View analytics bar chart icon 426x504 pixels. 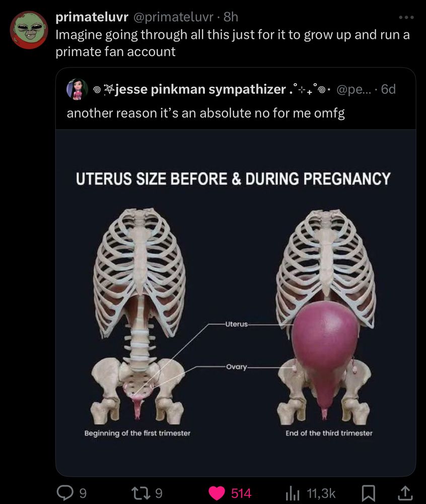293,493
